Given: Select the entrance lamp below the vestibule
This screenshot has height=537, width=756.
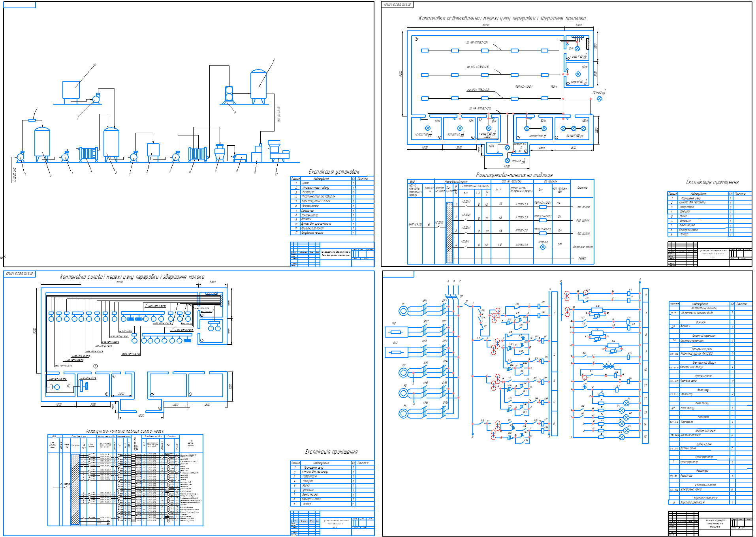Looking at the screenshot, I should (x=507, y=160).
